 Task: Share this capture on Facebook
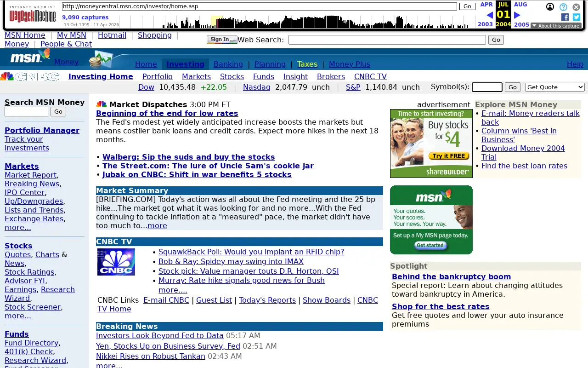(565, 17)
